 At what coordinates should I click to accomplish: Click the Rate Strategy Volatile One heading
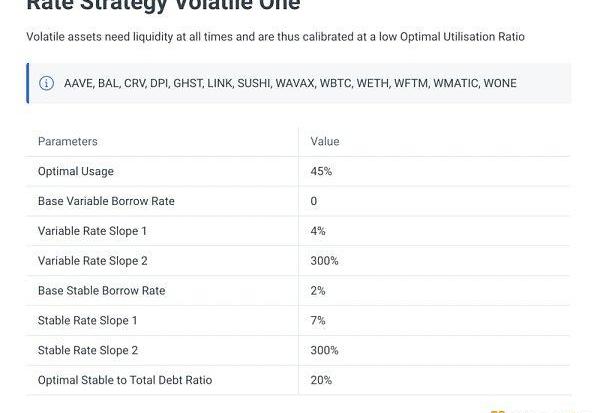coord(162,6)
